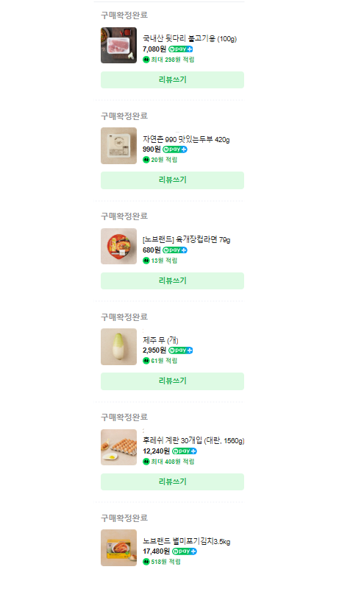Viewport: 364px width, 589px height.
Task: Click 리뷰쓰기 under 후레쉬 계란 30개입
Action: pos(172,482)
